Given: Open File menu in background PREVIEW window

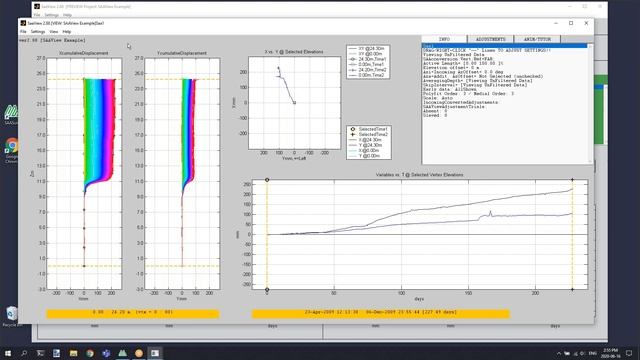Looking at the screenshot, I should point(37,15).
